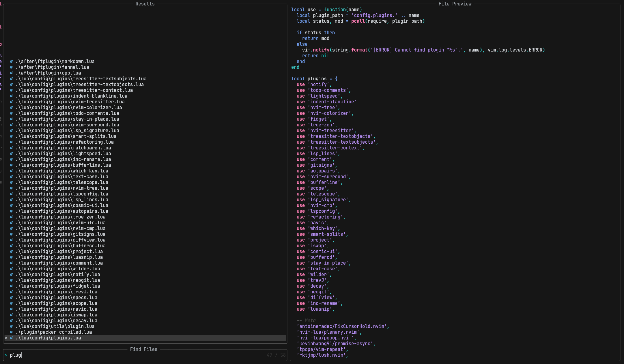The image size is (624, 364).
Task: Click Lua icon next to lspconfig.lua
Action: [11, 194]
